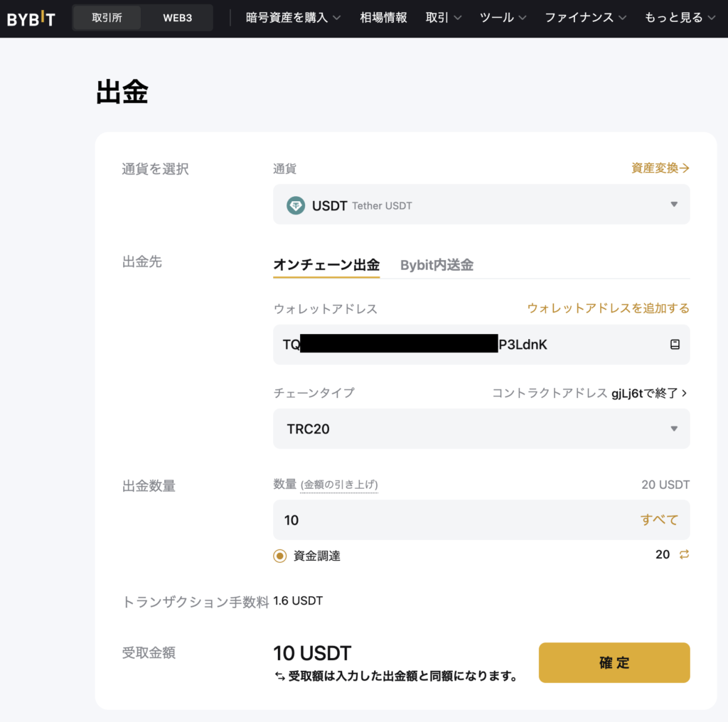Click the 20 USDT available balance text
The image size is (728, 722).
[665, 485]
